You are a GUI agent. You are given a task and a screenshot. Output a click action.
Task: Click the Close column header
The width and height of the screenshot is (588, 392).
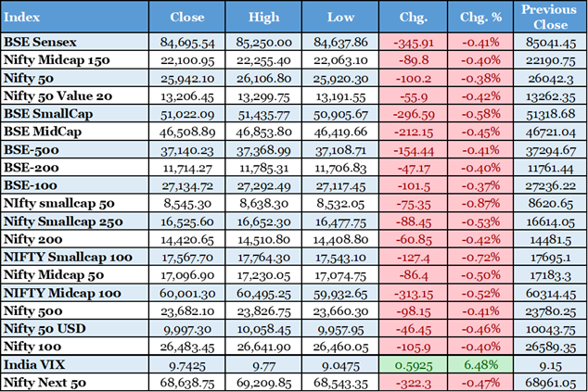point(187,17)
